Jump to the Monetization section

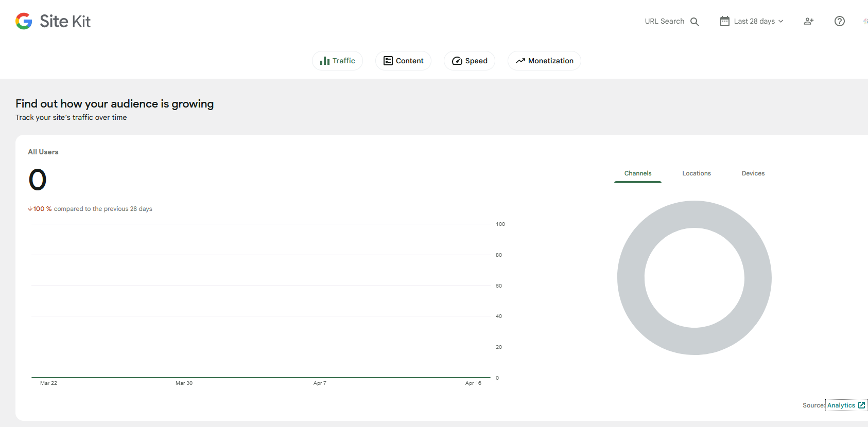point(544,61)
